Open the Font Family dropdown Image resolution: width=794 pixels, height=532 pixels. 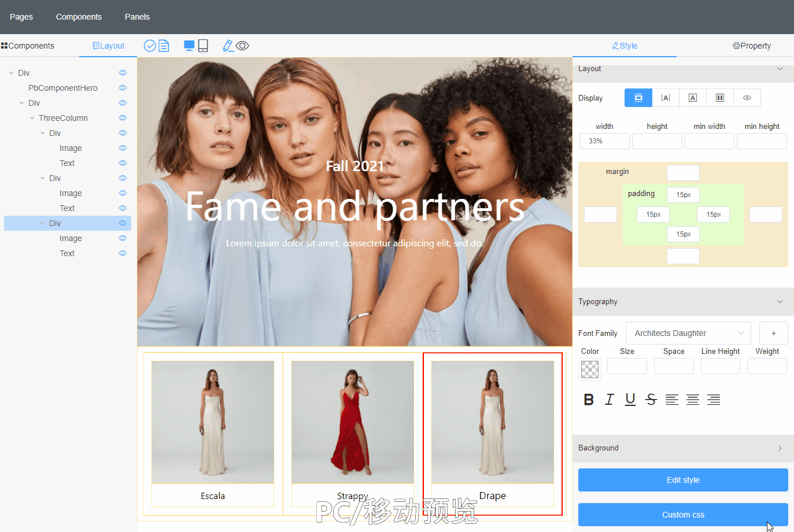point(688,333)
